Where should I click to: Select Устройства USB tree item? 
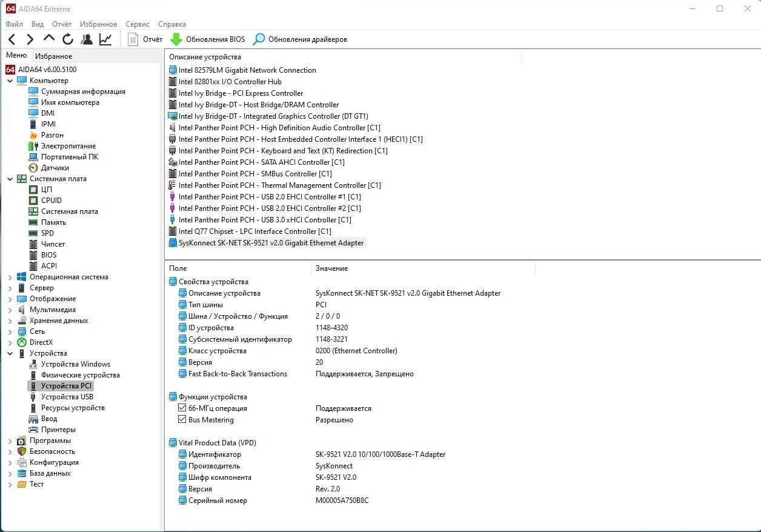click(x=67, y=397)
